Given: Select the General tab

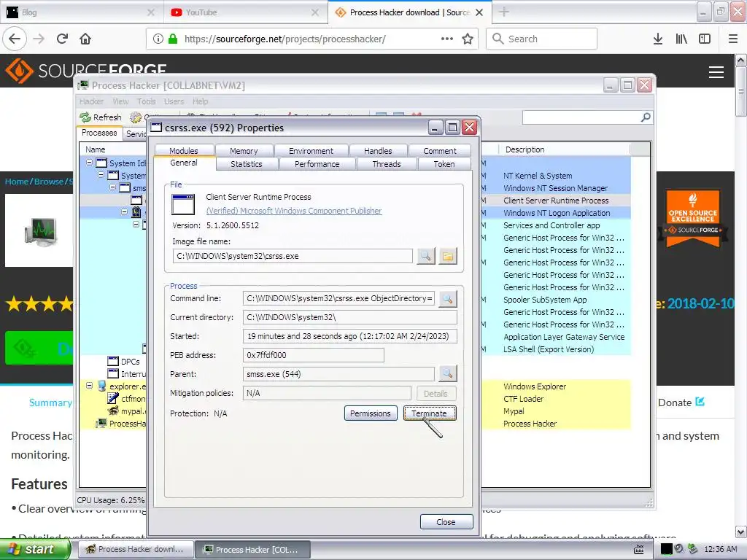Looking at the screenshot, I should click(x=183, y=163).
